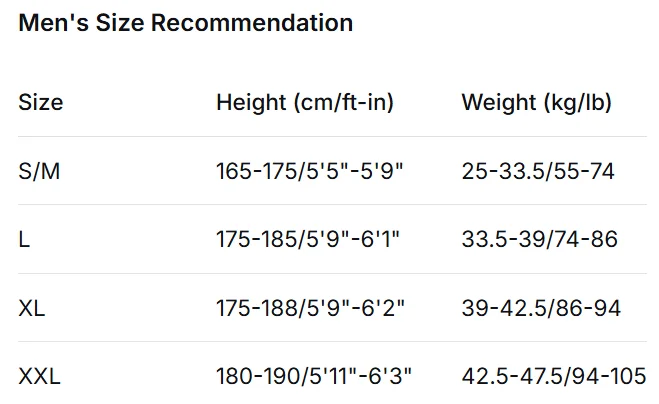659x404 pixels.
Task: Click the weight range 42.5-47.5/94-105
Action: pos(553,377)
